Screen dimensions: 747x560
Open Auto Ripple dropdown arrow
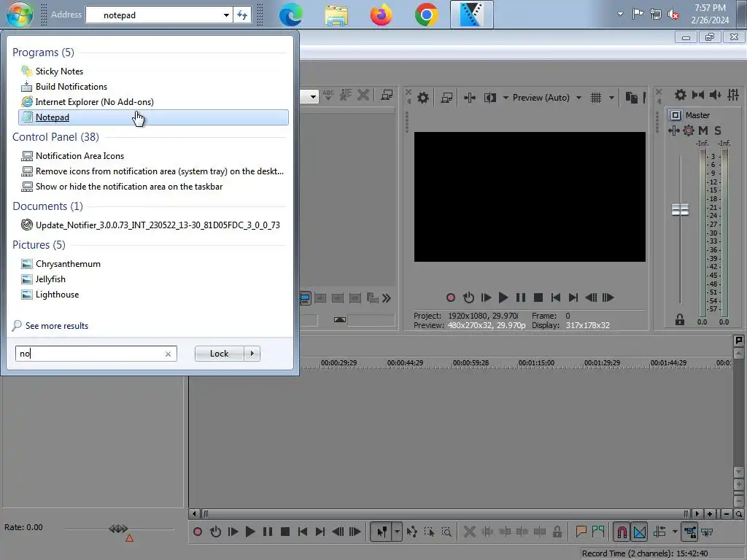675,532
